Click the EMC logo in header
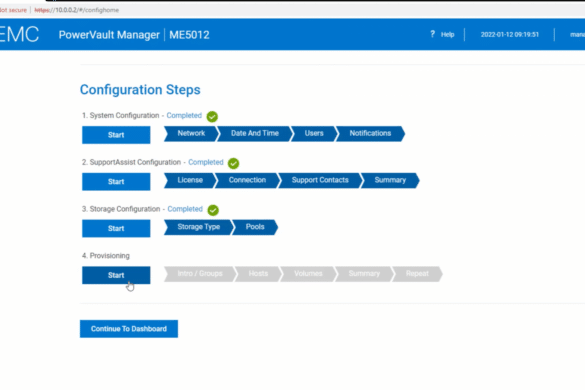The image size is (585, 390). click(x=19, y=34)
